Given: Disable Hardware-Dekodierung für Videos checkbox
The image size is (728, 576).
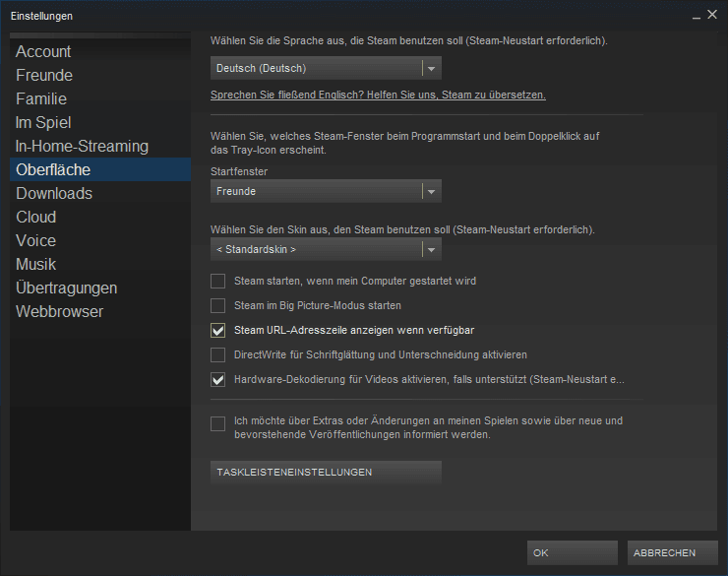Looking at the screenshot, I should pyautogui.click(x=217, y=379).
